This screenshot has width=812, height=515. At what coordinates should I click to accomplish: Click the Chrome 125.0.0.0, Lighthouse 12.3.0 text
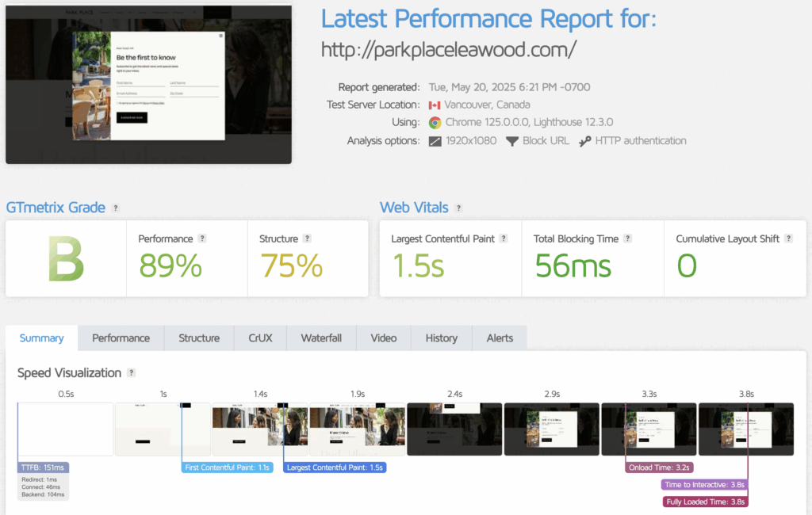pos(529,122)
